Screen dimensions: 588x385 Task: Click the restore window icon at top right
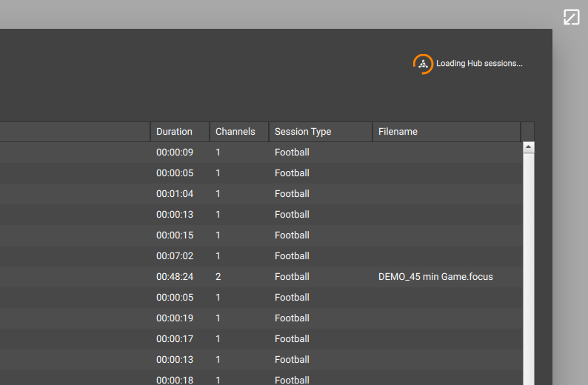(571, 17)
